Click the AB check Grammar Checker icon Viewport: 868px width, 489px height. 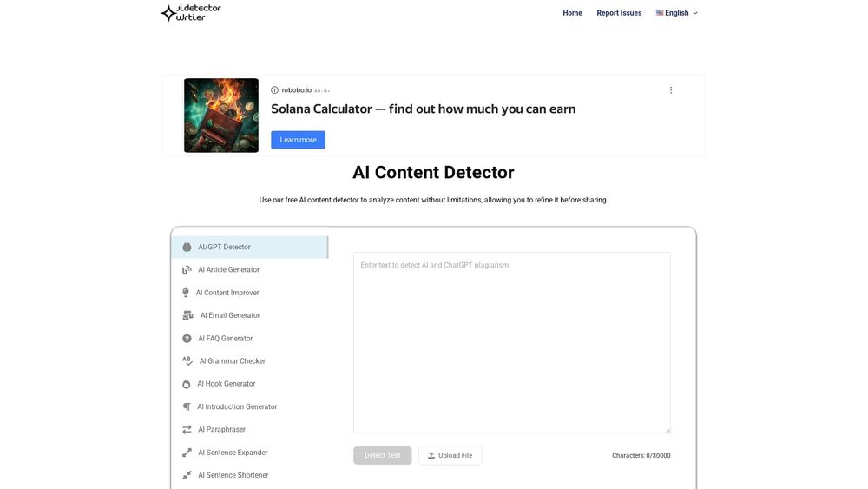(x=187, y=361)
